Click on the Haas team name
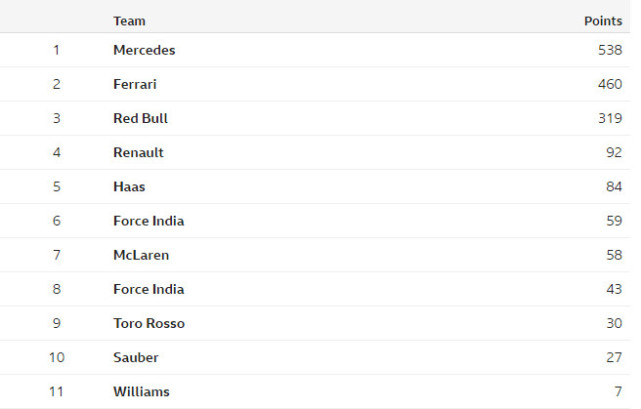The image size is (641, 409). (x=130, y=187)
